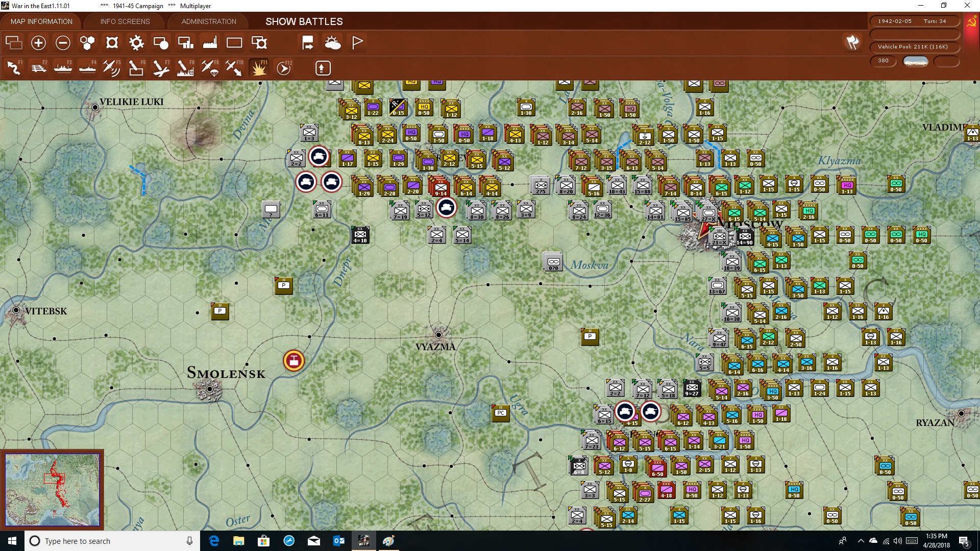Viewport: 980px width, 551px height.
Task: Select the black 9=27 unit counter
Action: (692, 388)
